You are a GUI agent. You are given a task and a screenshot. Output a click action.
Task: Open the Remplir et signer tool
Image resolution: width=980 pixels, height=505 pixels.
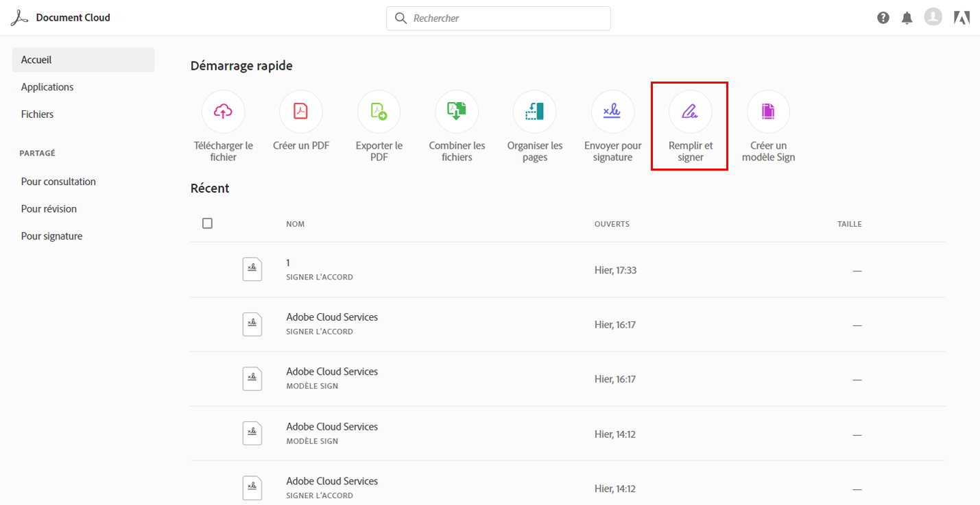pos(690,112)
